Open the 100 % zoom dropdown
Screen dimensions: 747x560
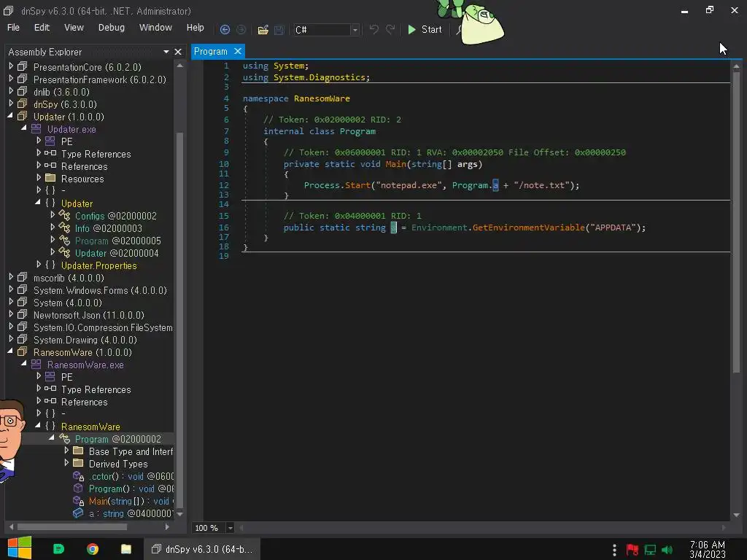click(x=230, y=528)
